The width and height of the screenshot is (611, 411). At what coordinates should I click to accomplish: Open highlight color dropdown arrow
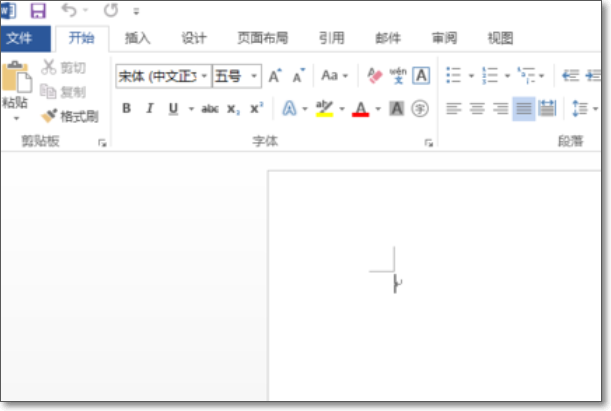point(342,109)
